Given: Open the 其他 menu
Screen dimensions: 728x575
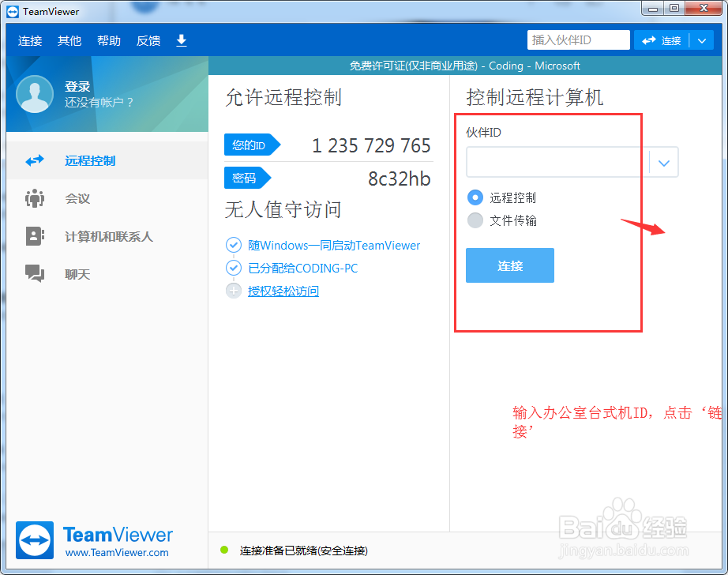Looking at the screenshot, I should tap(69, 41).
